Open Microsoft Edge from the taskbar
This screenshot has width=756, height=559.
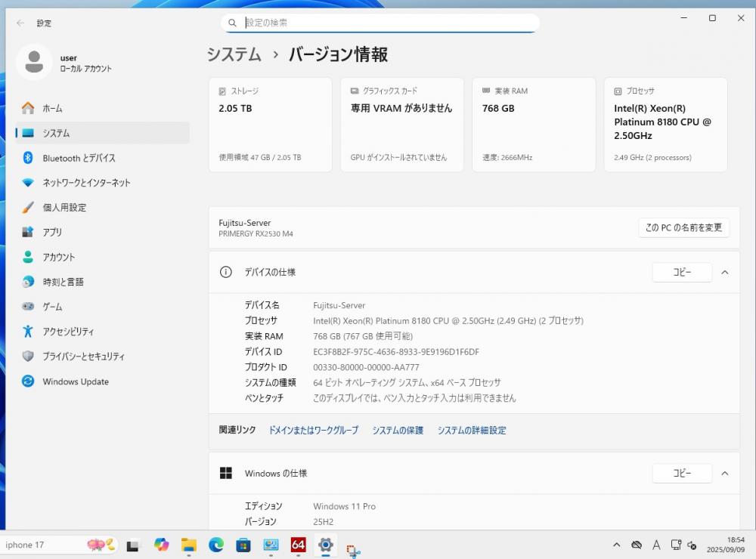[216, 545]
